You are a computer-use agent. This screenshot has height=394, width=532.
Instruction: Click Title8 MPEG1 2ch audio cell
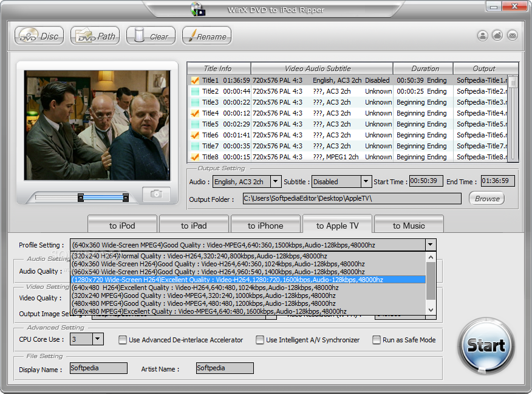point(336,157)
